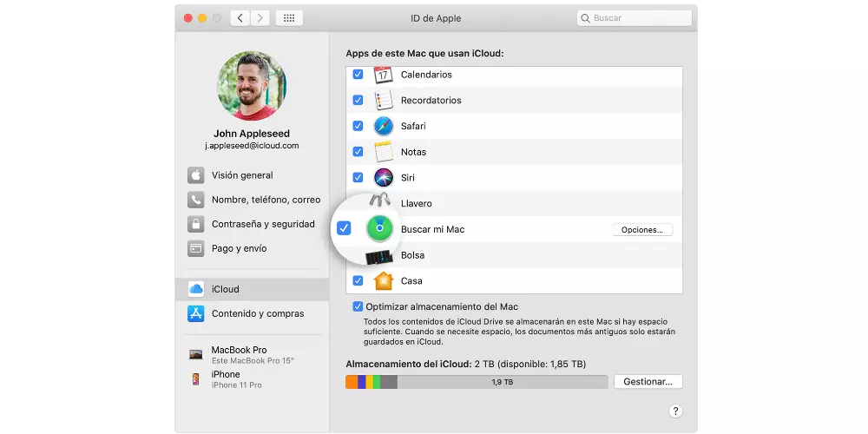Select iCloud in the sidebar
Viewport: 868px width, 434px height.
[253, 289]
